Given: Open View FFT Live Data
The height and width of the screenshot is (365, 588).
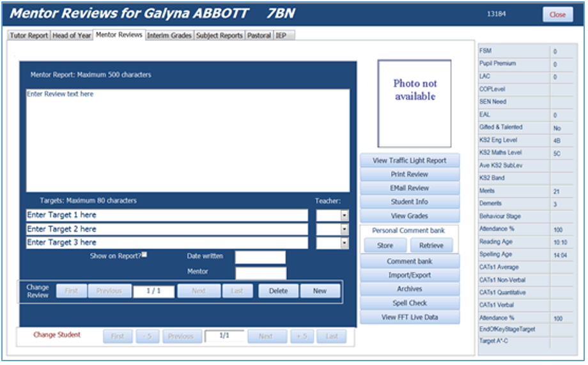Looking at the screenshot, I should click(410, 317).
